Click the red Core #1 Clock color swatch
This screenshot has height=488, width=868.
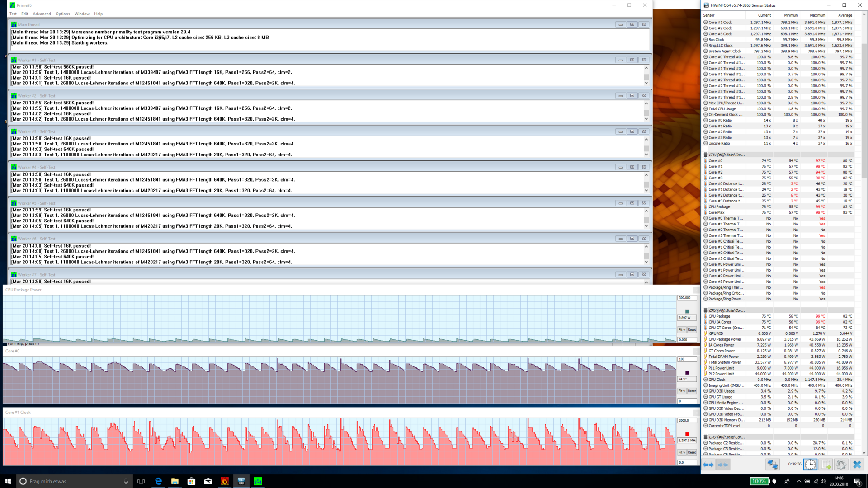tap(687, 434)
